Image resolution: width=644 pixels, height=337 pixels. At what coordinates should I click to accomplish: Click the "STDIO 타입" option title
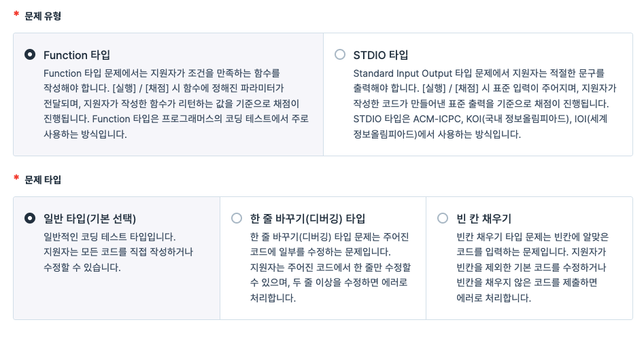[381, 55]
